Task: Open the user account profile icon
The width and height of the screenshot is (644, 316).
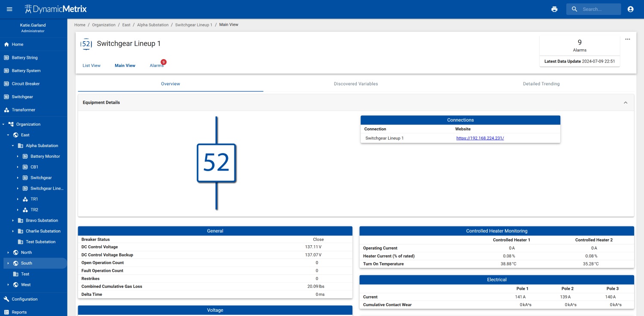Action: (630, 9)
